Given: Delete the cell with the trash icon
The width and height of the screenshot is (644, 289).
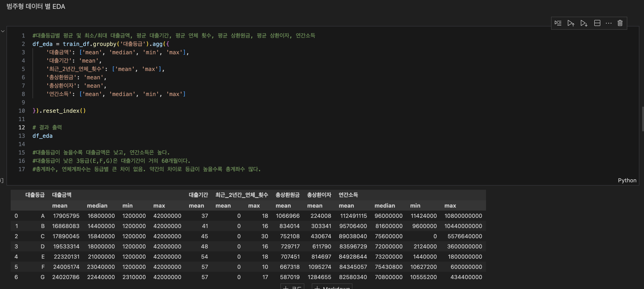Looking at the screenshot, I should (x=620, y=23).
